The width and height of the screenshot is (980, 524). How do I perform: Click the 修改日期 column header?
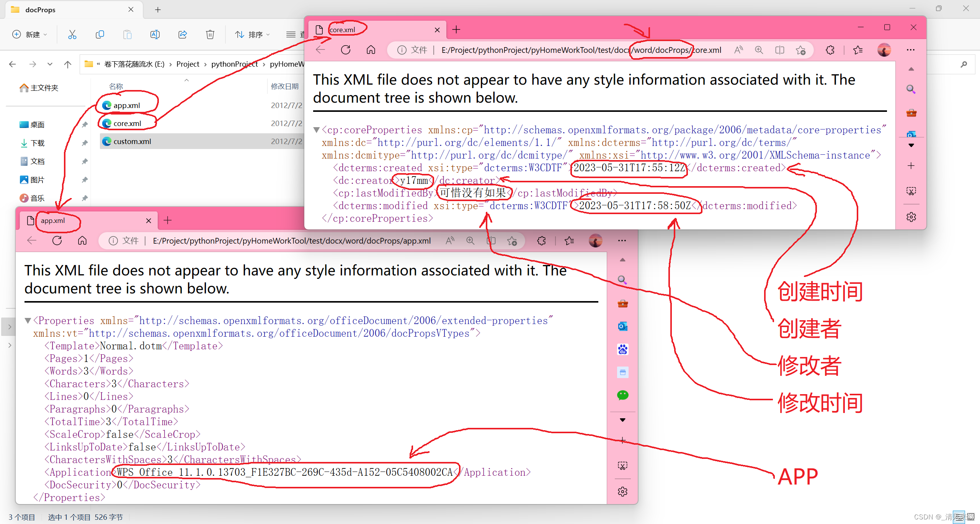(285, 86)
